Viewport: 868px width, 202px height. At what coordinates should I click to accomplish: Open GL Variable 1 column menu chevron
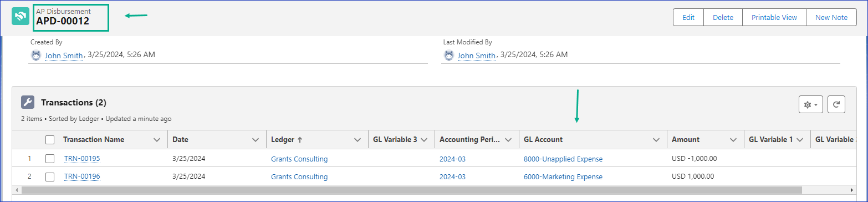800,140
